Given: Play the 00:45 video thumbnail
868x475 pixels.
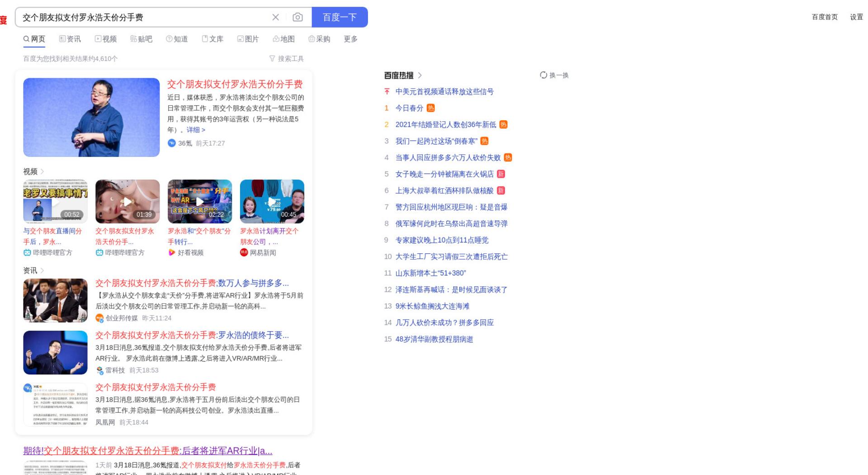Looking at the screenshot, I should tap(272, 201).
